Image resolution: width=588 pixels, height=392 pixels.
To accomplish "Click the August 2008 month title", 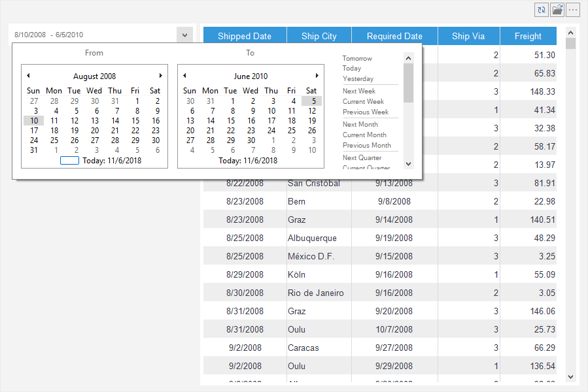I will [94, 76].
